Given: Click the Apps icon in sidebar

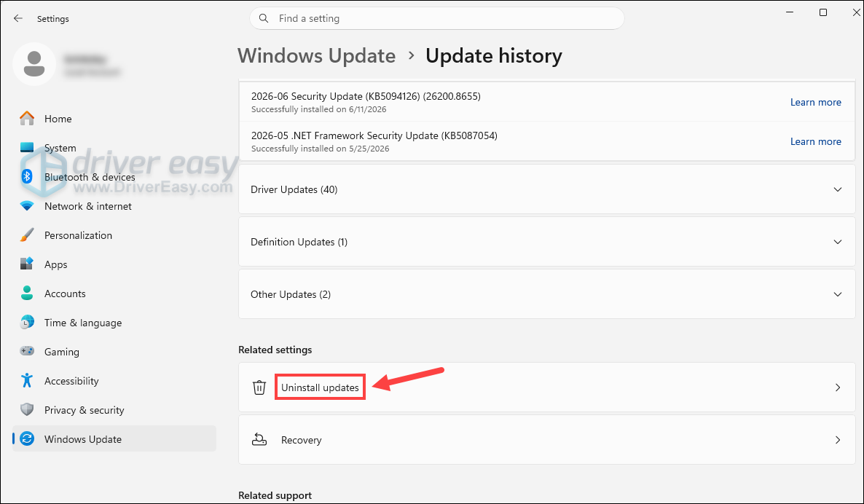Looking at the screenshot, I should point(27,264).
